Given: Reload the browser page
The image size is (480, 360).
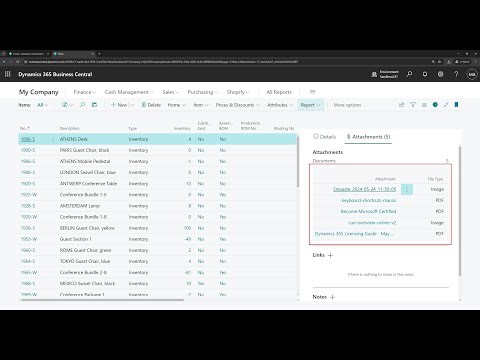Looking at the screenshot, I should 18,62.
